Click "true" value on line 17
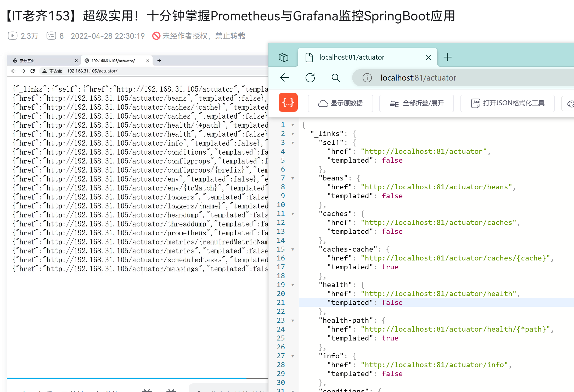This screenshot has width=574, height=392. pos(390,267)
